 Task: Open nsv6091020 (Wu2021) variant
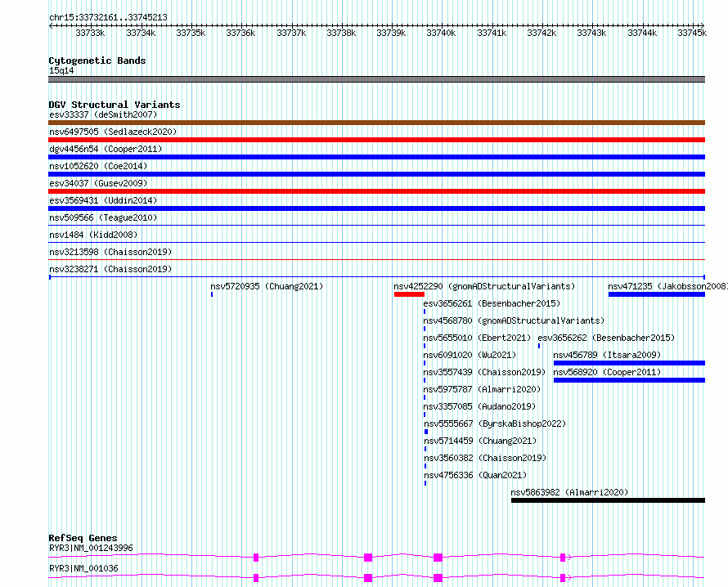point(470,355)
